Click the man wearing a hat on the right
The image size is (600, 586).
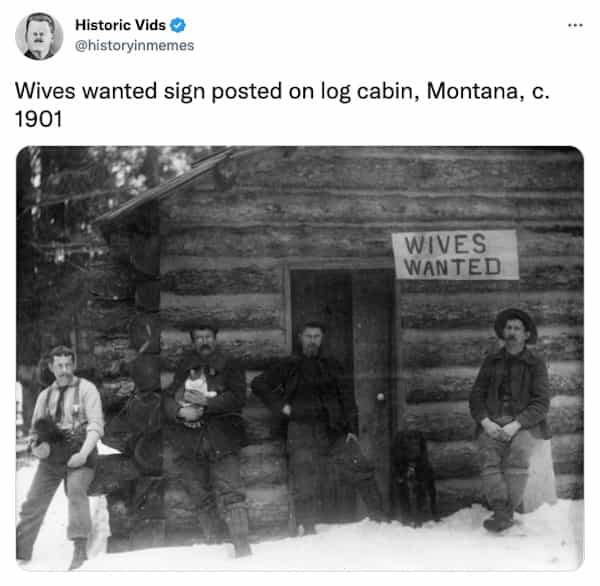510,419
